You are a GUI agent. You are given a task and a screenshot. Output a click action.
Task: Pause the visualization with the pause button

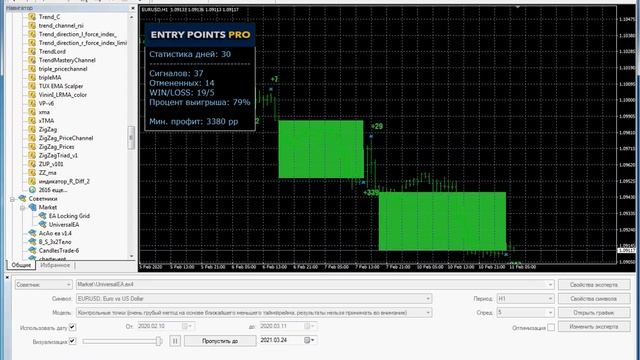(x=175, y=341)
